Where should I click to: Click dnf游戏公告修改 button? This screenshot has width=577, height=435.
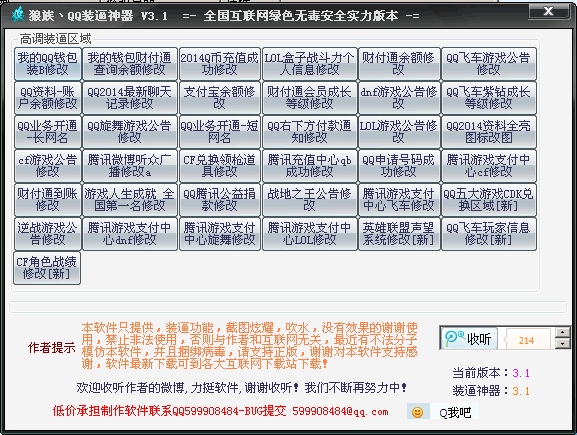[x=399, y=98]
